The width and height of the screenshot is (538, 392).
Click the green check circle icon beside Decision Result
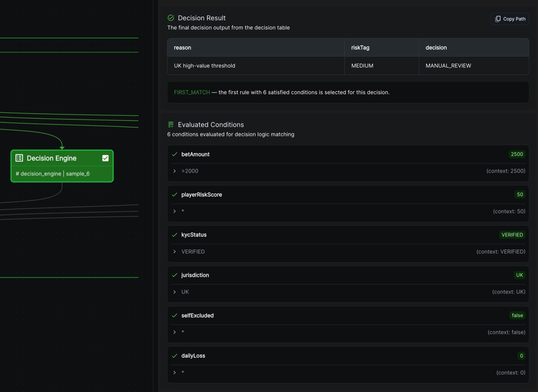tap(170, 18)
